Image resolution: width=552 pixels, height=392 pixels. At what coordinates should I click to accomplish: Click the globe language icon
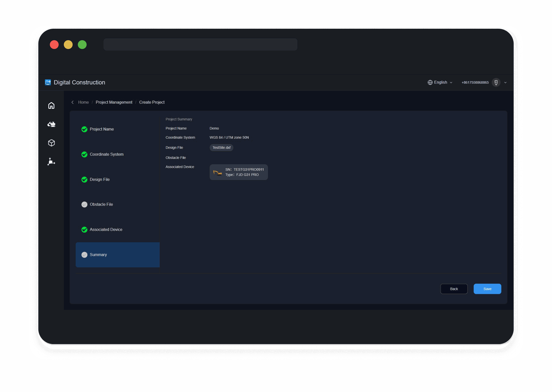[430, 82]
